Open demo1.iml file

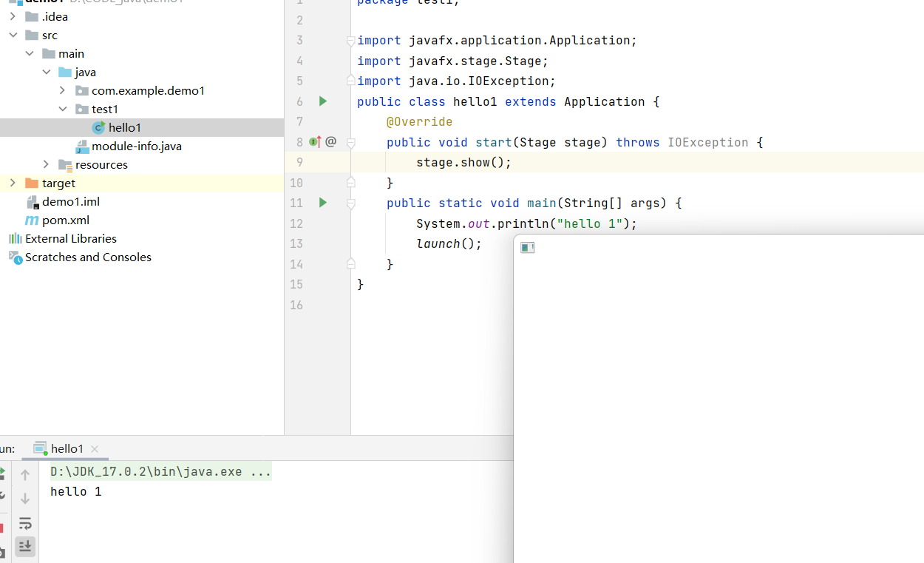[x=142, y=201]
